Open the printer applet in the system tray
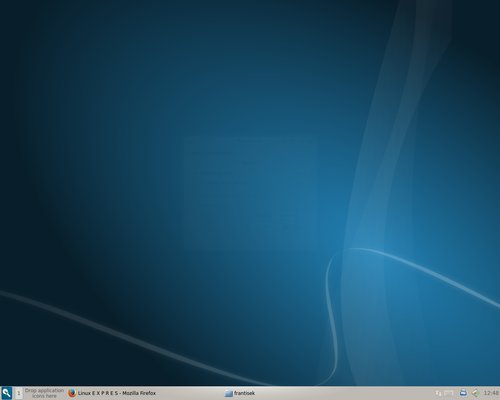500x400 pixels. click(463, 393)
